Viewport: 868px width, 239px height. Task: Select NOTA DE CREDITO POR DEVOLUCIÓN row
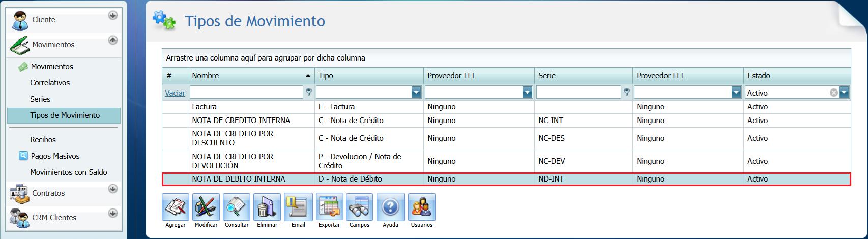click(506, 161)
